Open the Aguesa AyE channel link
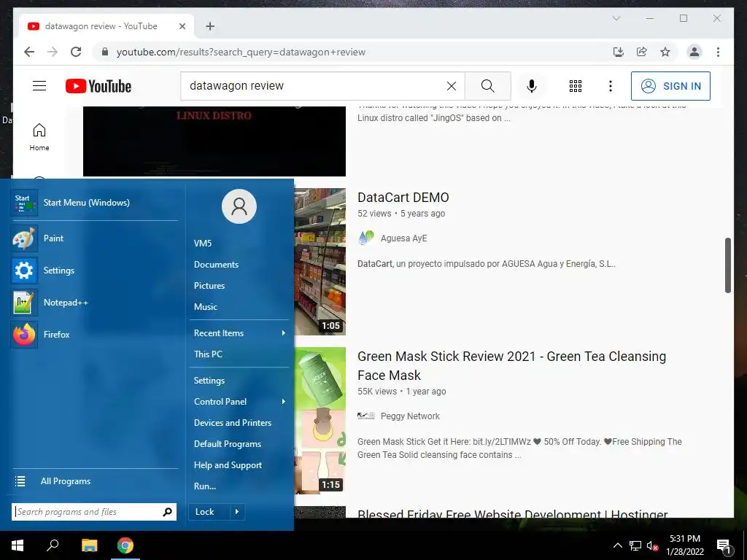Screen dimensions: 747x560 403,238
